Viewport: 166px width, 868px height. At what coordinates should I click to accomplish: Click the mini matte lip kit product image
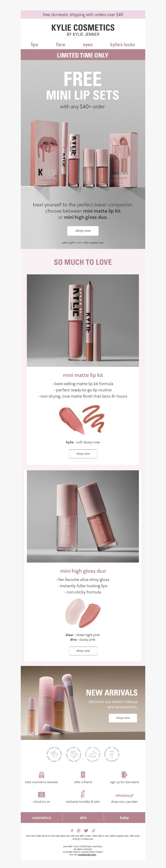point(83,320)
